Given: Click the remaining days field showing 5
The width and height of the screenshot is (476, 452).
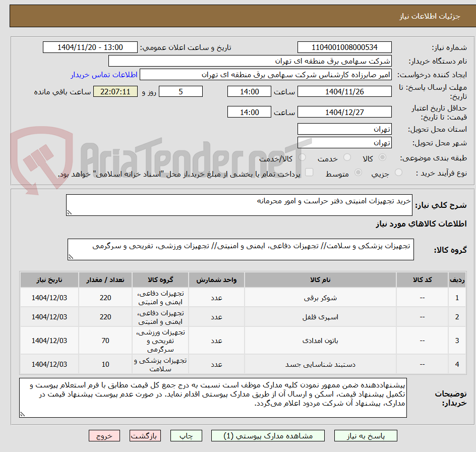Looking at the screenshot, I should [181, 91].
